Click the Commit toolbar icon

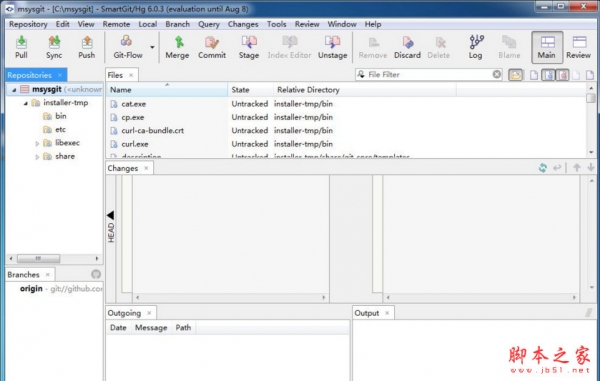(x=212, y=47)
